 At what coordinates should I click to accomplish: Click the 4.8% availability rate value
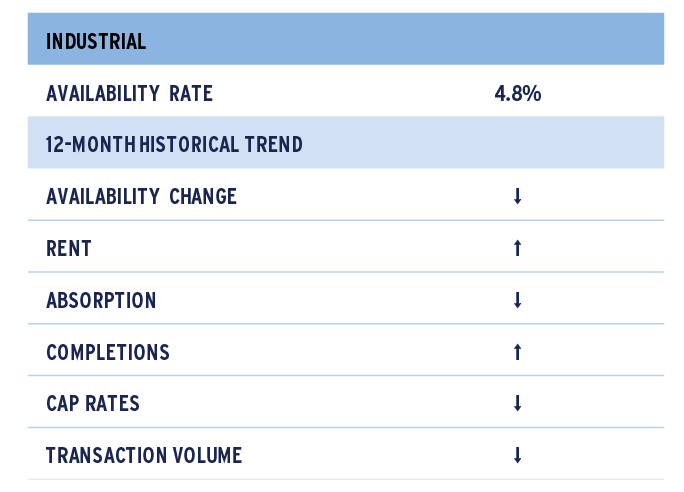coord(518,93)
